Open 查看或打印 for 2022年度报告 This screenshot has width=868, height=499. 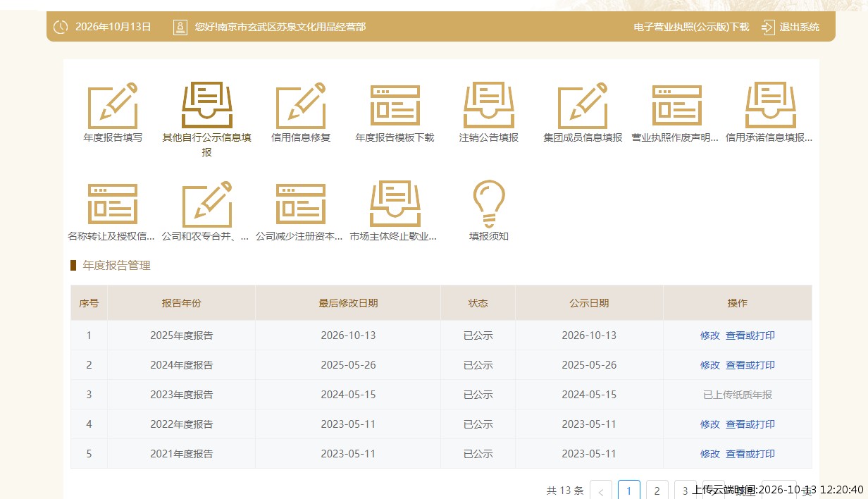pyautogui.click(x=750, y=425)
